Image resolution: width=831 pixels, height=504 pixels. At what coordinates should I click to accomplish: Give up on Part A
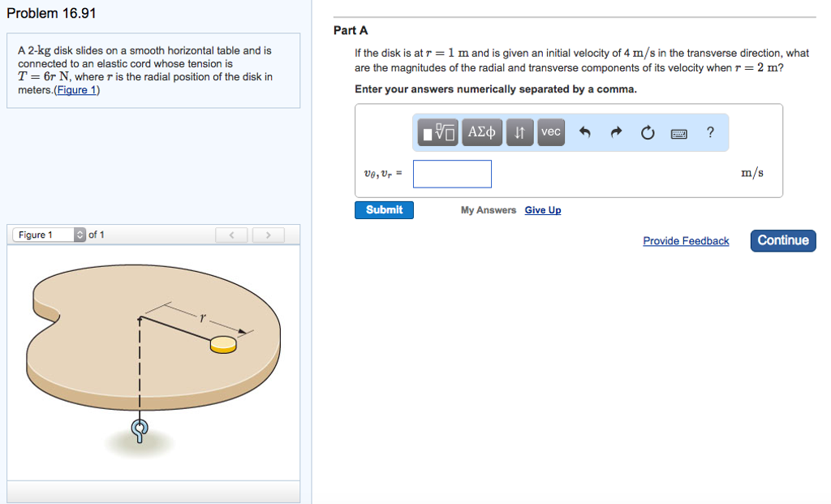coord(543,209)
